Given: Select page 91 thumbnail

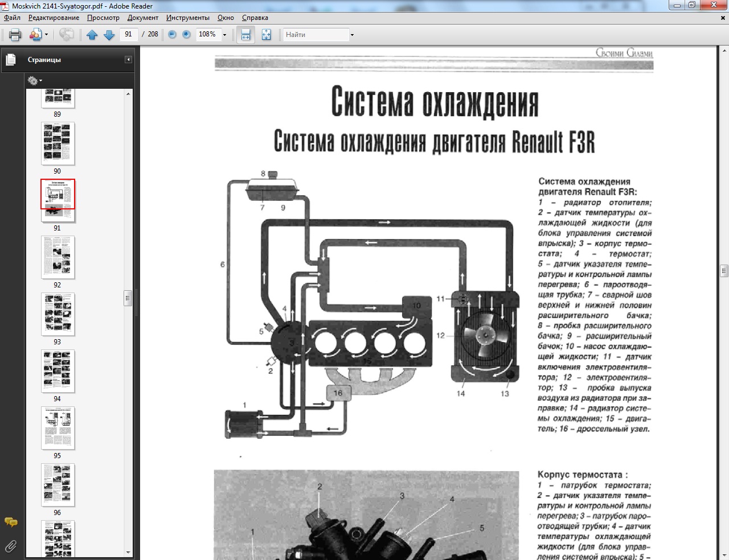Looking at the screenshot, I should [x=58, y=200].
